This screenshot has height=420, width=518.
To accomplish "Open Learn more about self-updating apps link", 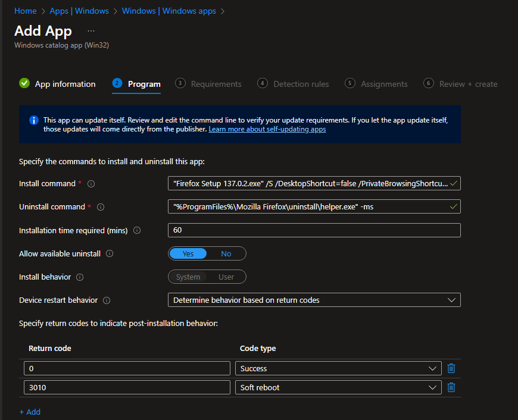I will click(x=267, y=129).
